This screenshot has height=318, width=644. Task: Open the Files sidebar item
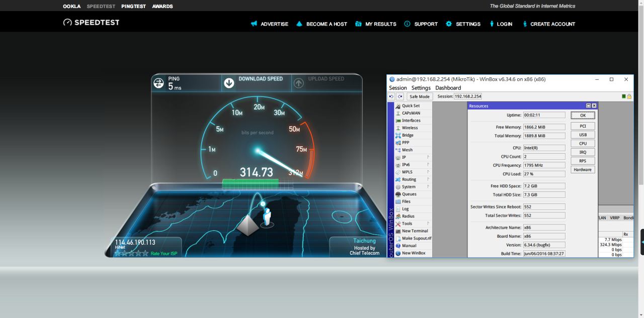[406, 201]
